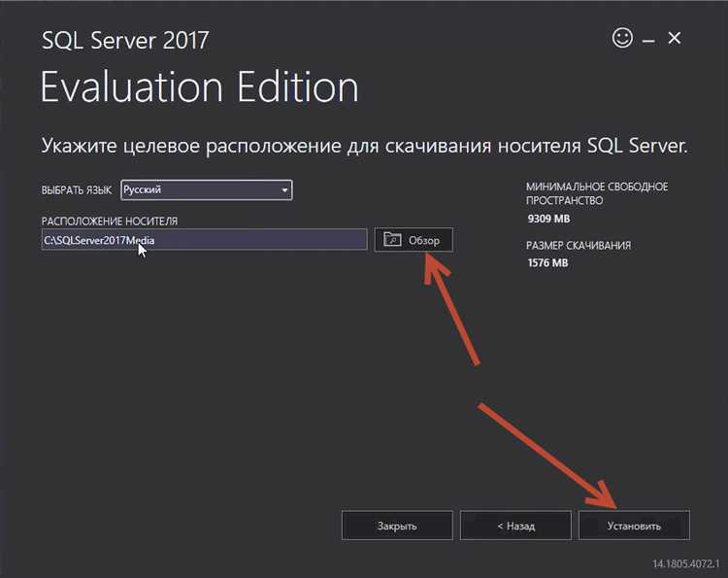Click the Evaluation Edition heading

200,86
